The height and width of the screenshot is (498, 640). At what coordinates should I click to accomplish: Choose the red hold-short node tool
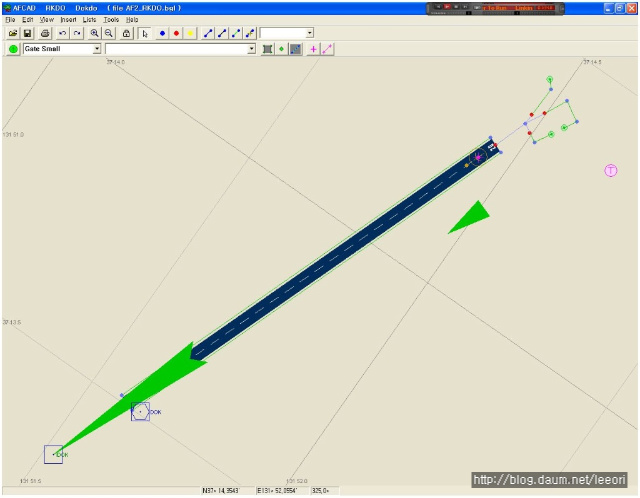[176, 33]
